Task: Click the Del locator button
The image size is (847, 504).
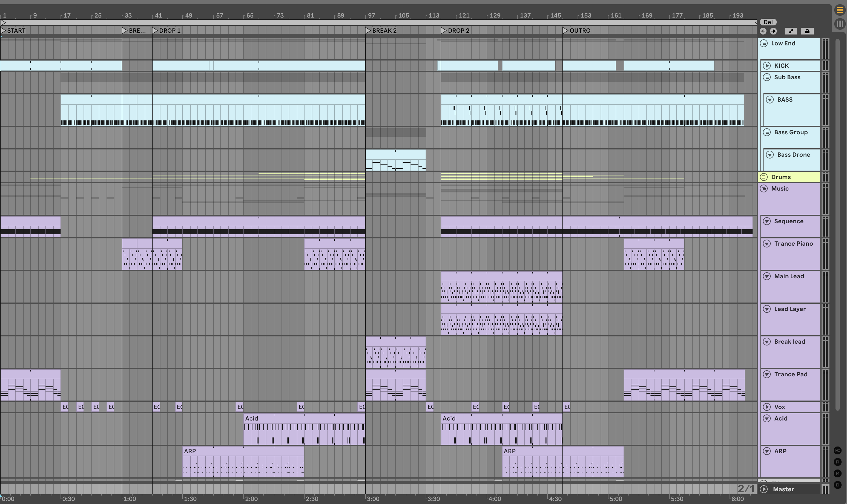Action: [x=768, y=22]
